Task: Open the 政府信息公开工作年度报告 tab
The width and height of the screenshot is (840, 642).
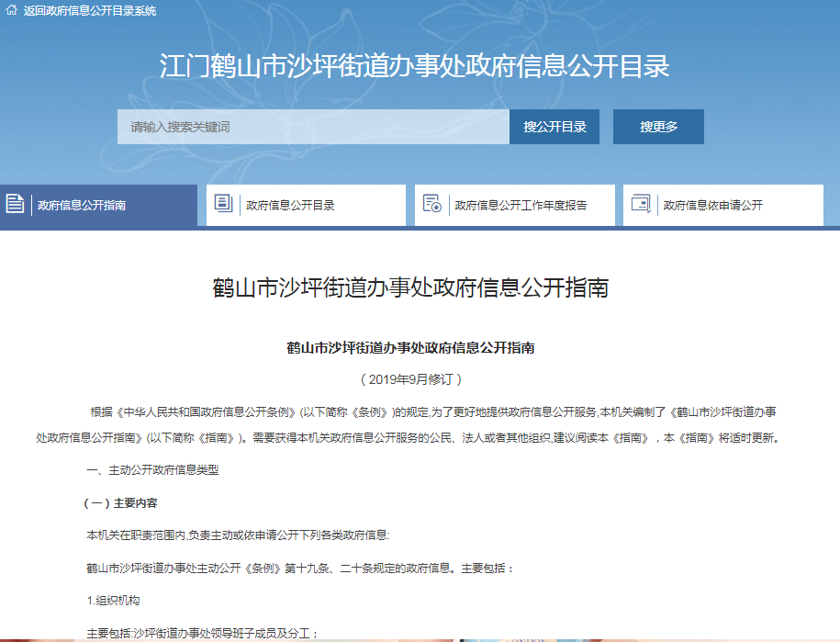Action: (515, 205)
